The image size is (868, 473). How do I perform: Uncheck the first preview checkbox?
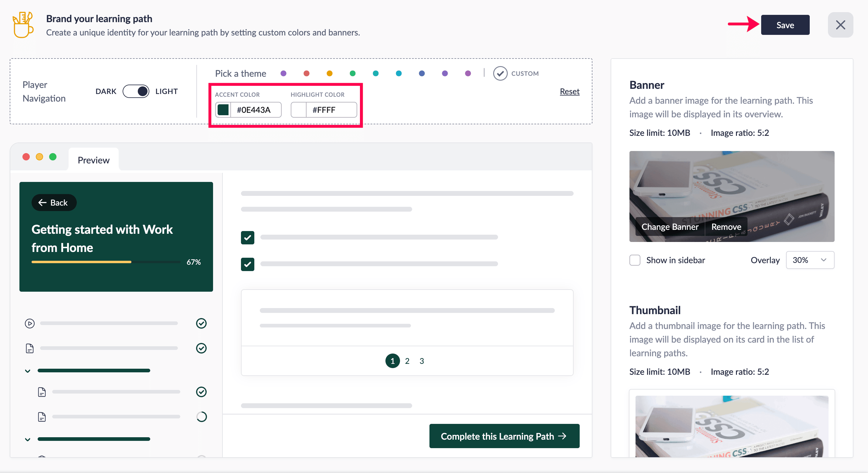coord(248,238)
